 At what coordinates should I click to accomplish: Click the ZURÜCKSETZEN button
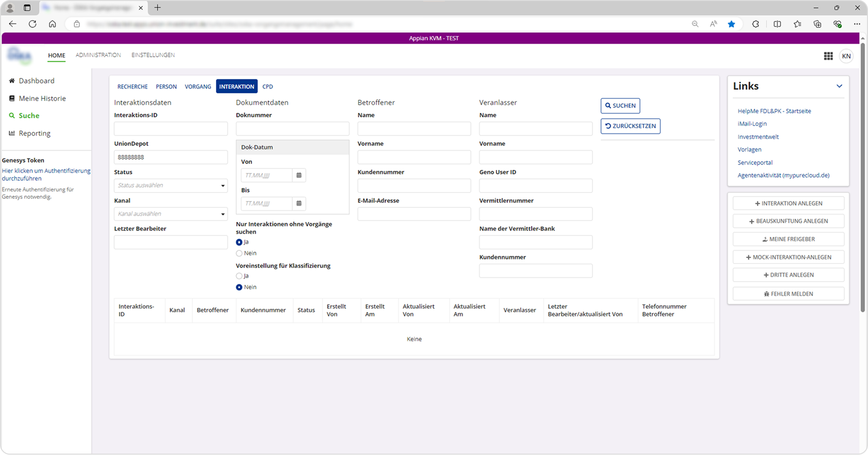tap(630, 126)
